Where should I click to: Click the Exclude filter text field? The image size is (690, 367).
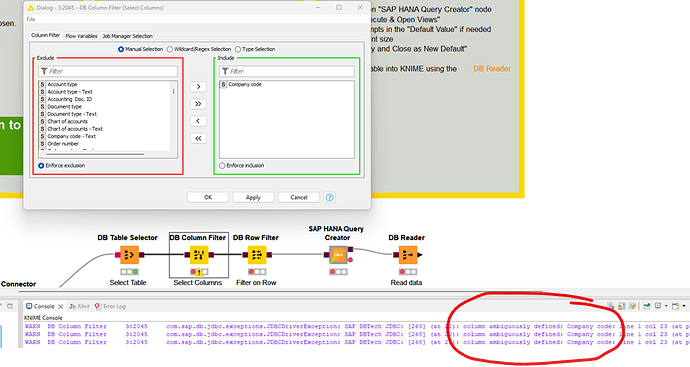108,71
